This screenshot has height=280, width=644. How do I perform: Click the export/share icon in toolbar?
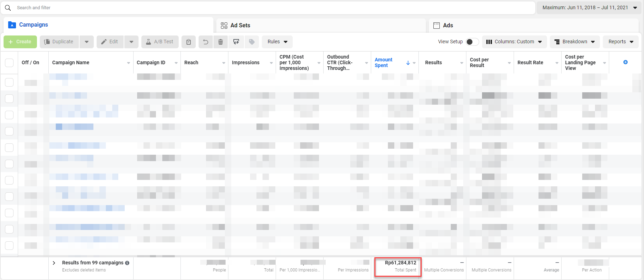pyautogui.click(x=236, y=42)
